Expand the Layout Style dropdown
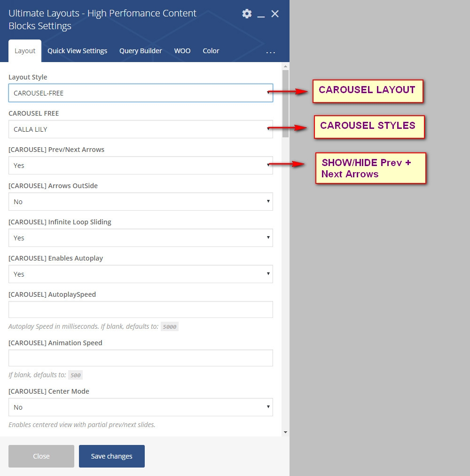This screenshot has height=476, width=470. 141,93
